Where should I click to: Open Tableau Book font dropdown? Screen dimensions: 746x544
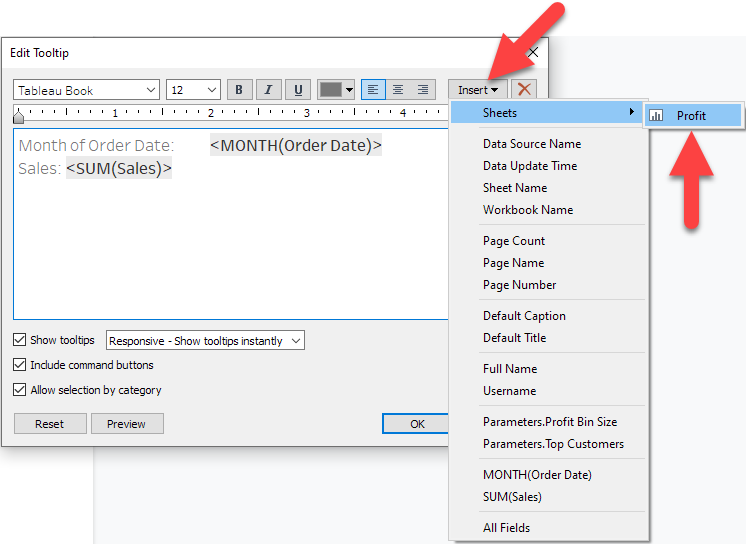(87, 90)
